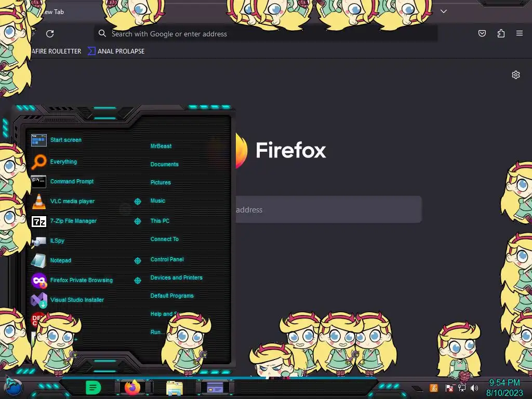Switch to Firefox on the taskbar
Screen dimensions: 532x399
coord(132,388)
